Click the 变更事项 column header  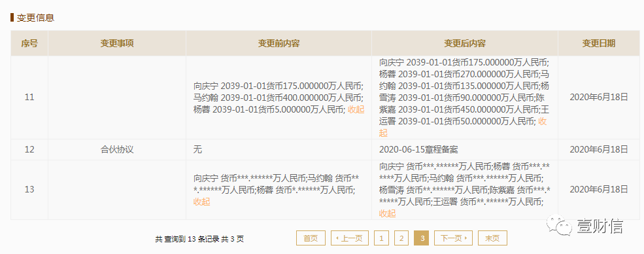click(x=117, y=43)
